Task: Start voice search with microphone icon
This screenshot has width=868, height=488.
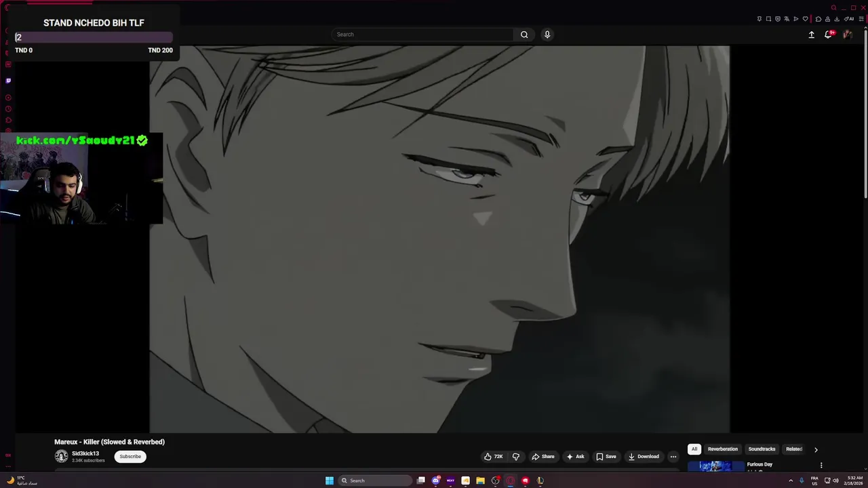Action: click(x=547, y=35)
